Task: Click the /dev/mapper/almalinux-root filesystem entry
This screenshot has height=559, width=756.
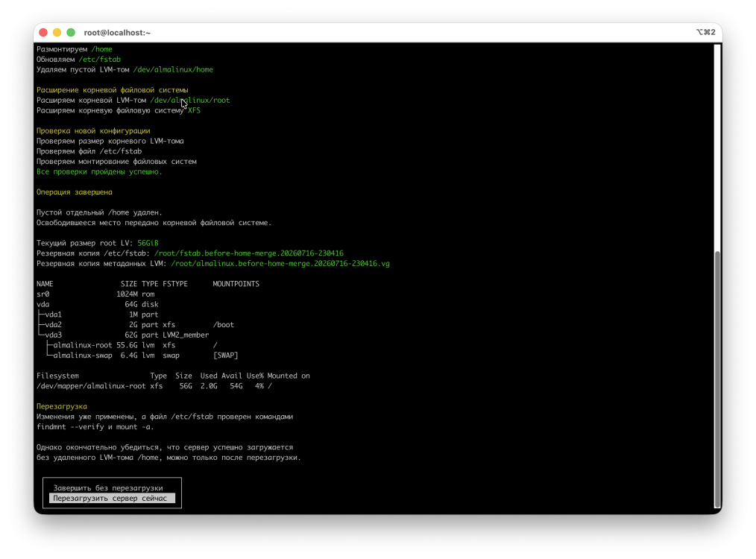Action: pyautogui.click(x=91, y=386)
